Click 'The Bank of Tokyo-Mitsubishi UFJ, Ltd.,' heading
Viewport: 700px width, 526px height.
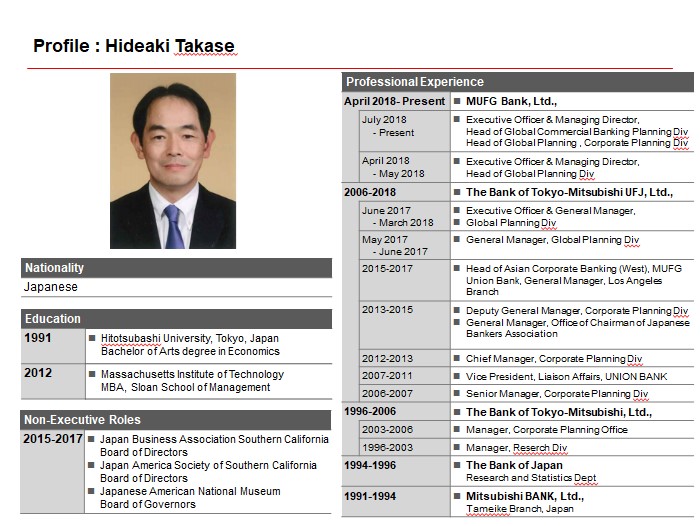coord(569,192)
